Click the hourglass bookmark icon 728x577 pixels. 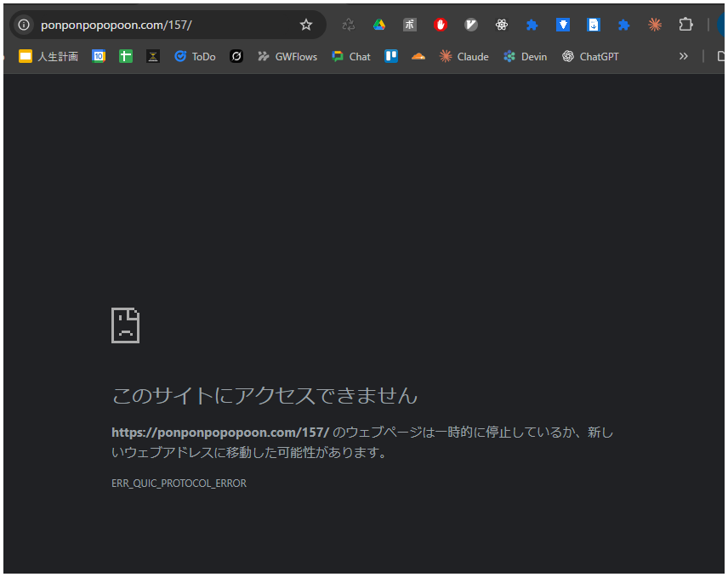pyautogui.click(x=153, y=56)
